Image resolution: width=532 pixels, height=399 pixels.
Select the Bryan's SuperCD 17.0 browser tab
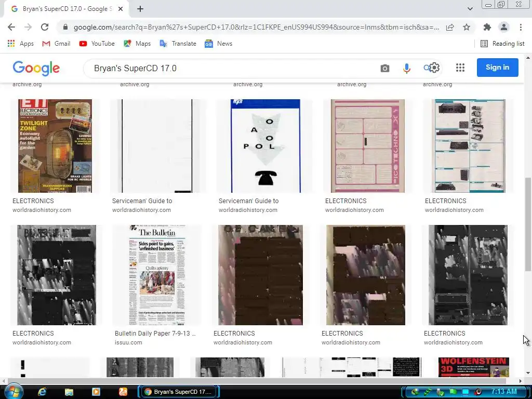66,9
